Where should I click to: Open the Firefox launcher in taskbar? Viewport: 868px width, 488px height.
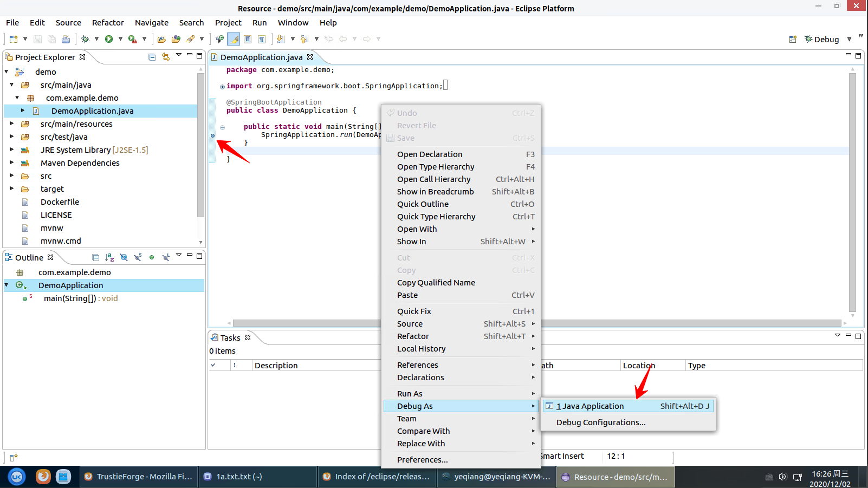[x=43, y=477]
